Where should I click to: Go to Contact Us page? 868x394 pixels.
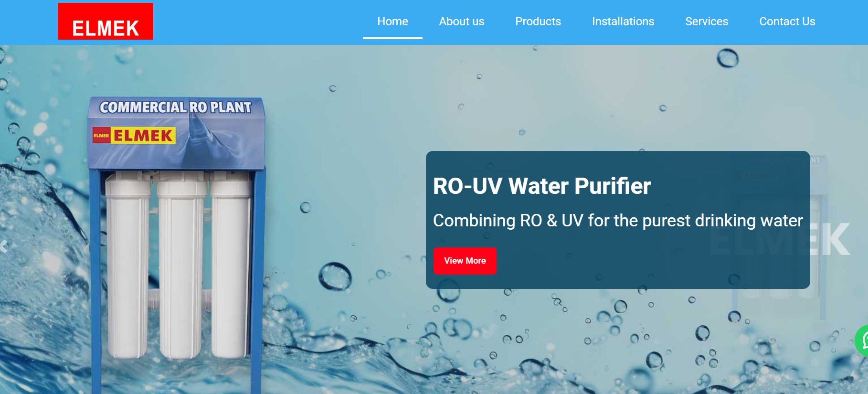tap(787, 21)
